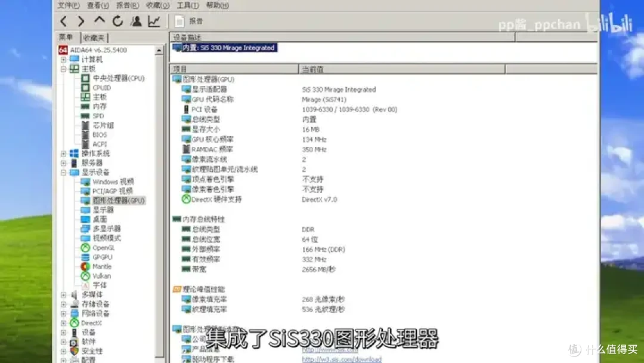Expand the 计算机 tree node

(x=63, y=60)
